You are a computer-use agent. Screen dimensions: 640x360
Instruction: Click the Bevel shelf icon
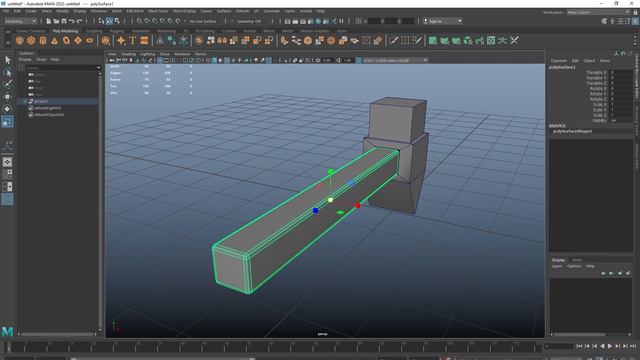pyautogui.click(x=308, y=40)
